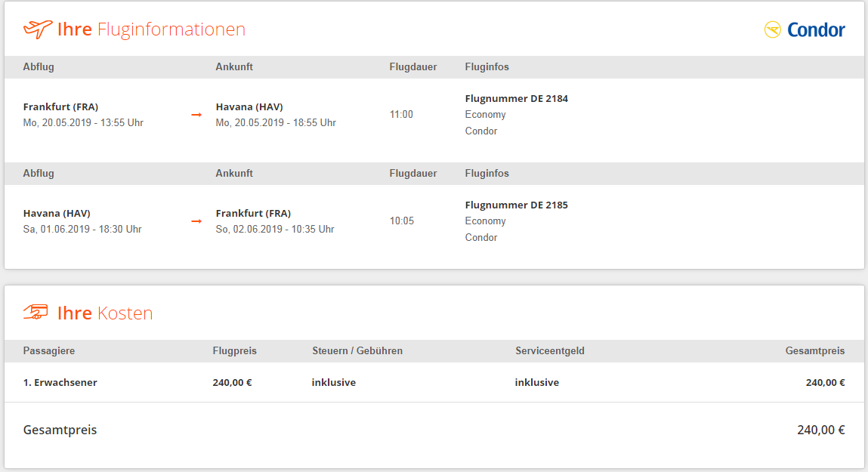Click the orange arrow between Frankfurt and Havana
This screenshot has width=868, height=472.
(196, 115)
